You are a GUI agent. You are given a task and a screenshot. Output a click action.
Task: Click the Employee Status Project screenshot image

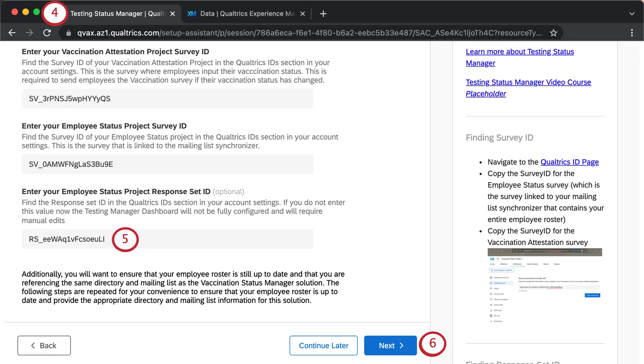pyautogui.click(x=544, y=286)
